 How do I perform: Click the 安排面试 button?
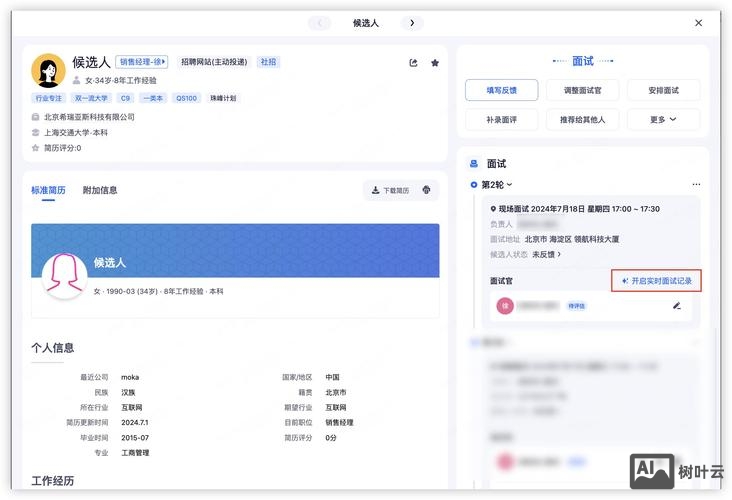coord(663,90)
